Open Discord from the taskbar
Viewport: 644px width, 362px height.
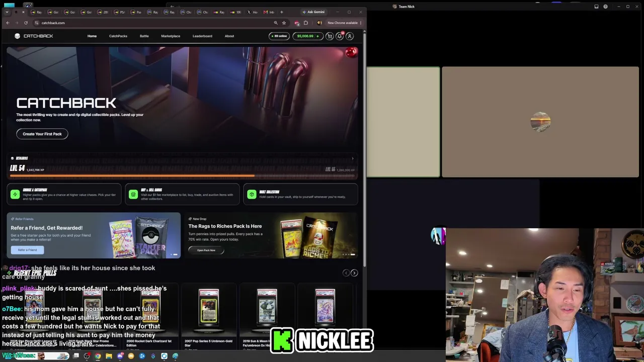120,356
